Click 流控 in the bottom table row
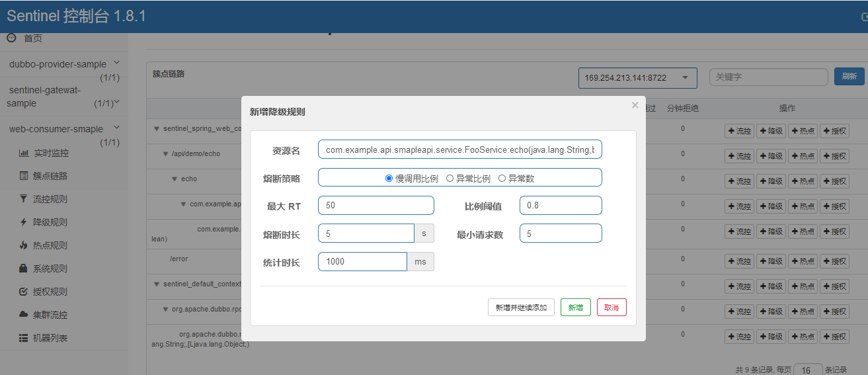This screenshot has width=868, height=375. click(740, 337)
